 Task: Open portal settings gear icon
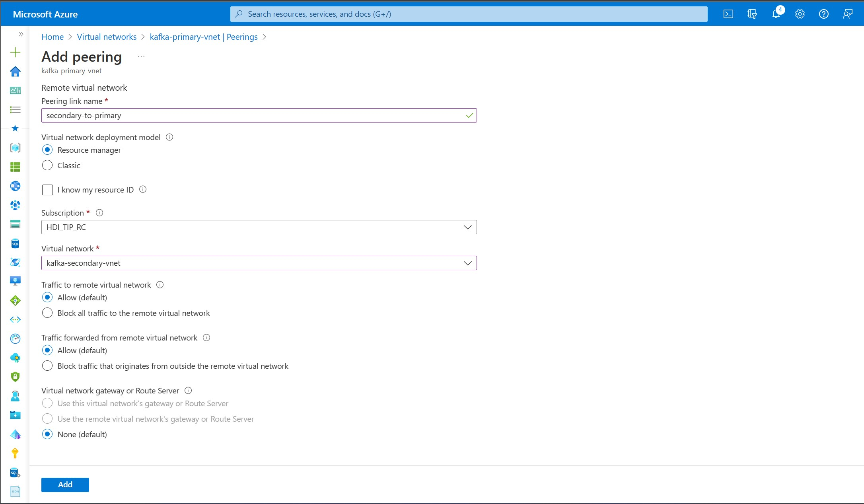[x=800, y=14]
